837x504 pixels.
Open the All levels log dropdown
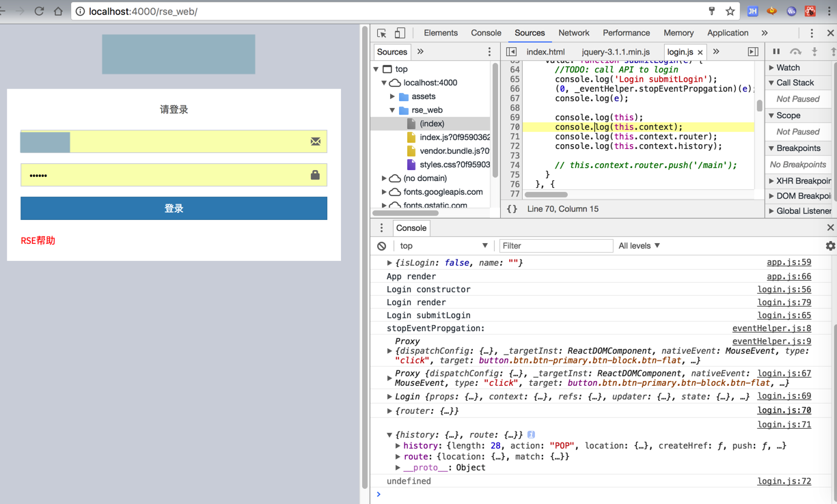tap(639, 246)
